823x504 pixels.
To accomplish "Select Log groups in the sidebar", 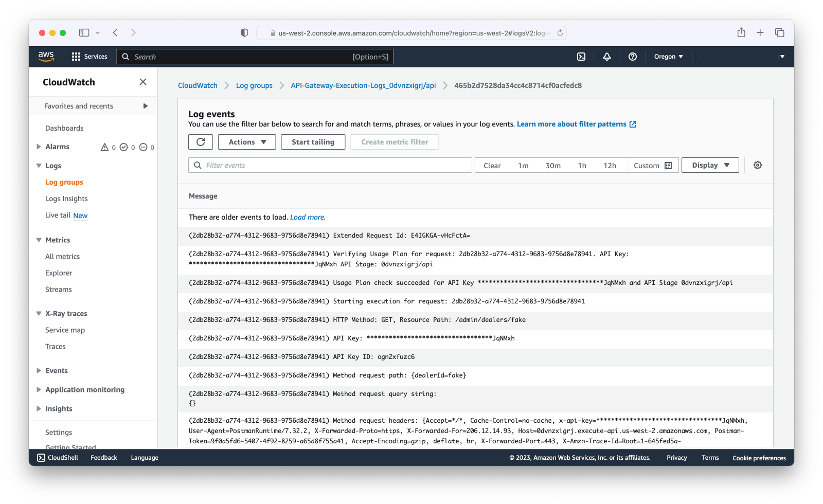I will pyautogui.click(x=64, y=182).
